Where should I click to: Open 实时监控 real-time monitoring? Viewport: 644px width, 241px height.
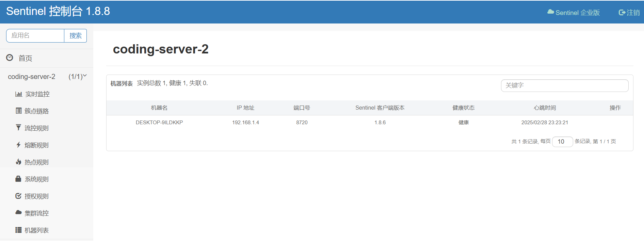point(37,94)
